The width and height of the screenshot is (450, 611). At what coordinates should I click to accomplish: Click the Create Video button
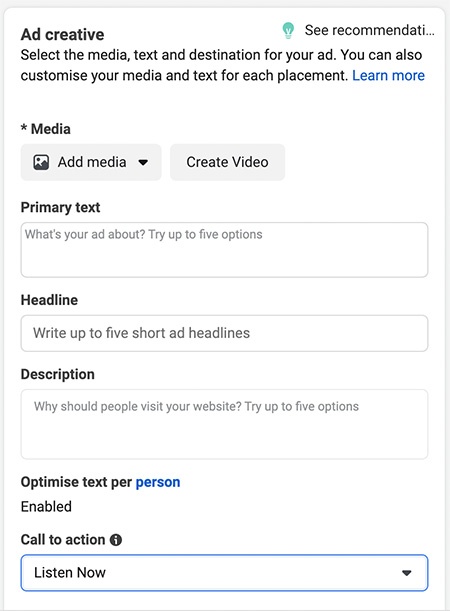click(228, 162)
